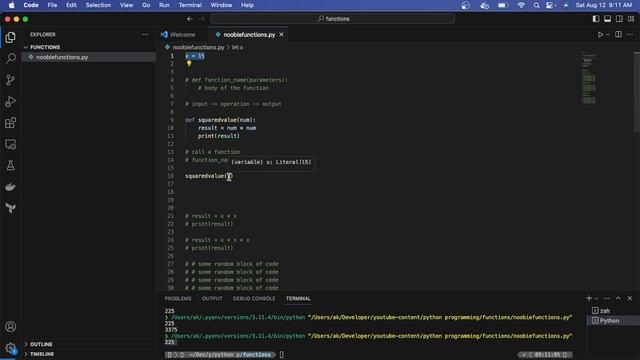Open the Terminal menu in menu bar
The image size is (640, 360).
tap(190, 5)
